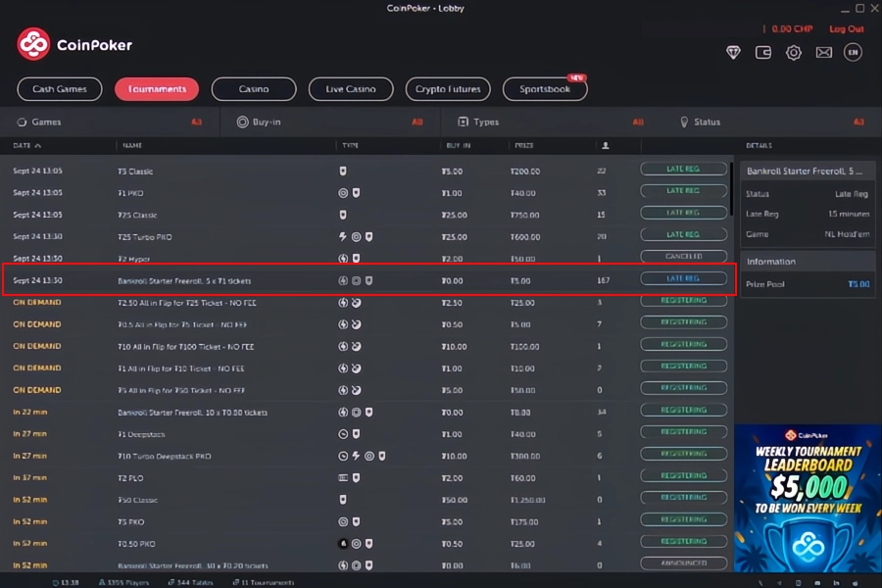The image size is (882, 588).
Task: Open the Crypto Futures tab
Action: pos(448,89)
